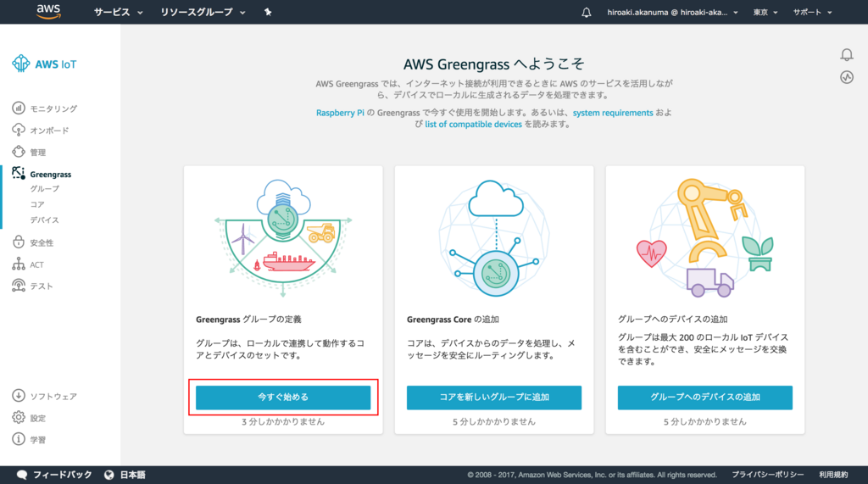868x484 pixels.
Task: Open the リソースグループ dropdown menu
Action: click(x=203, y=12)
